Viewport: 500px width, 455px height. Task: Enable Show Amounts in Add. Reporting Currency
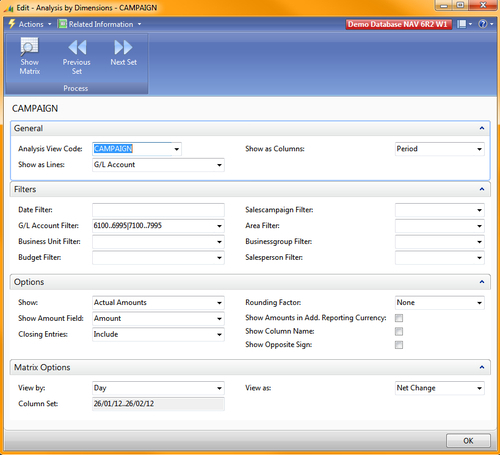coord(399,318)
